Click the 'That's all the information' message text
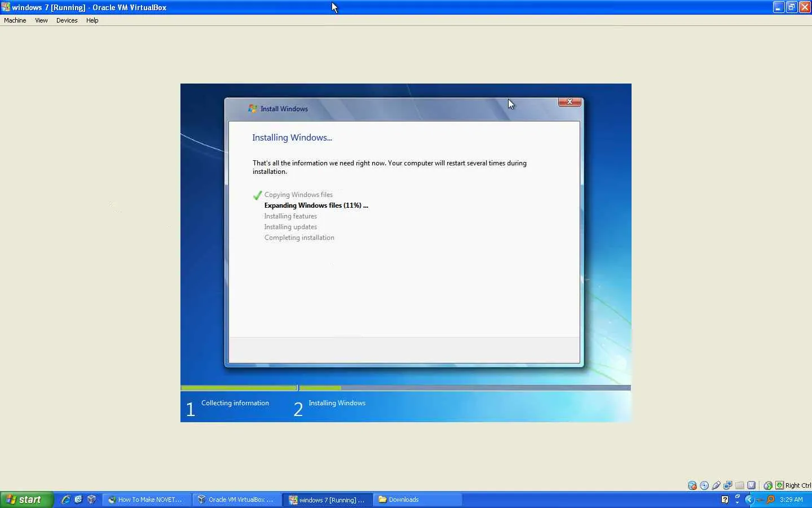The width and height of the screenshot is (812, 508). [390, 167]
